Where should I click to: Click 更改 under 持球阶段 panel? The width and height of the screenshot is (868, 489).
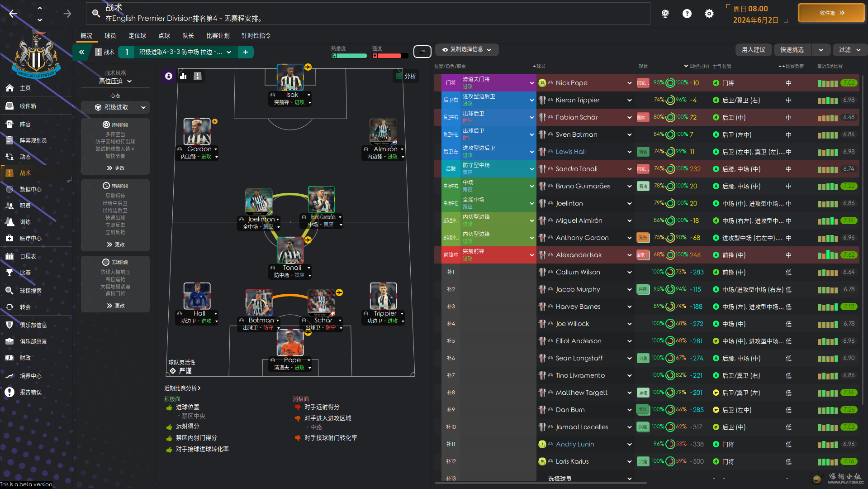click(x=116, y=168)
